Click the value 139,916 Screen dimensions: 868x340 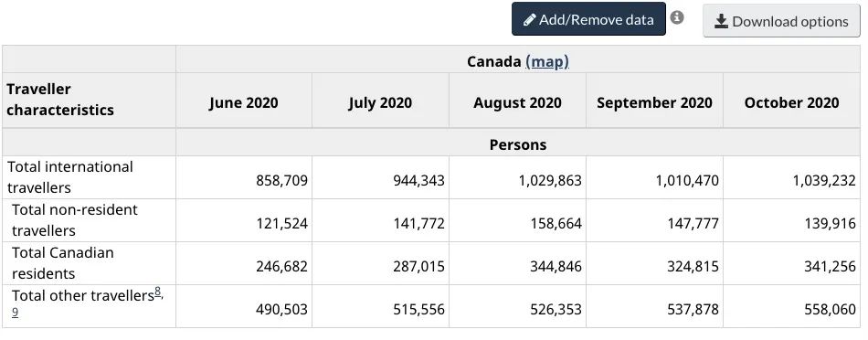click(831, 224)
